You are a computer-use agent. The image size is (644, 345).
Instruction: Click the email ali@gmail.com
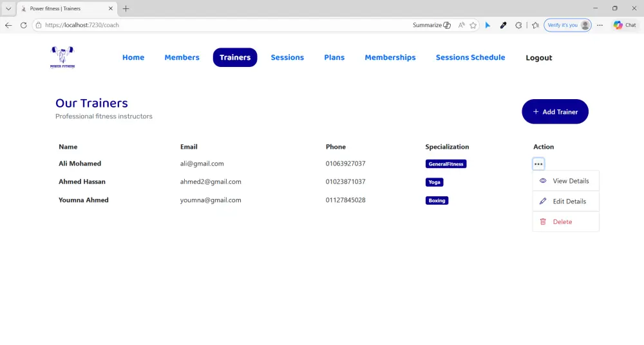[202, 163]
